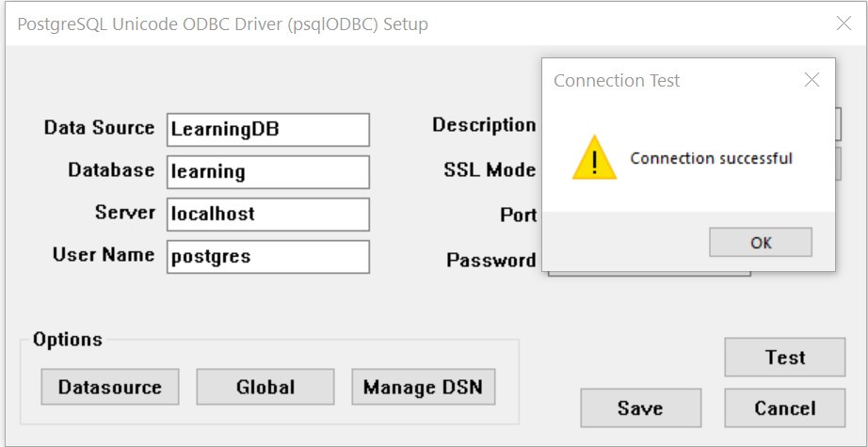Click the Connection successful message text
The image size is (868, 447).
click(x=712, y=159)
